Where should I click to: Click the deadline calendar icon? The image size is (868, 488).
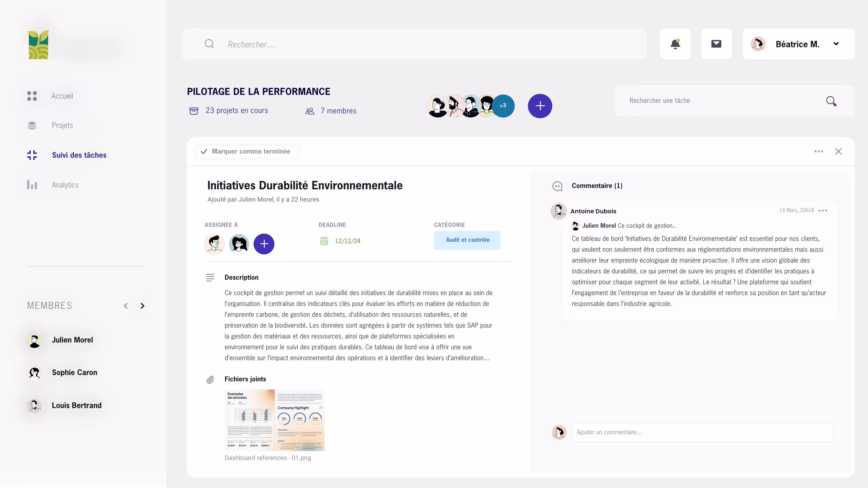tap(324, 241)
